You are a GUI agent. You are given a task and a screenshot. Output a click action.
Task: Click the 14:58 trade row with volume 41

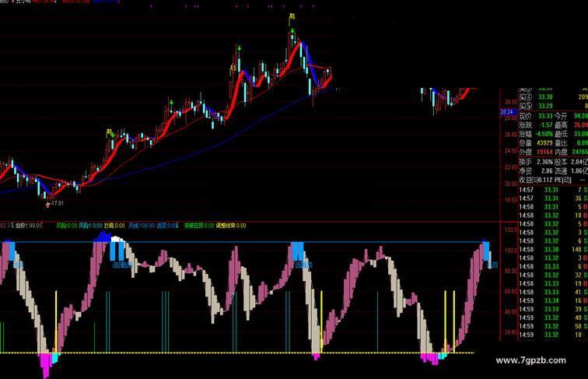click(x=553, y=292)
